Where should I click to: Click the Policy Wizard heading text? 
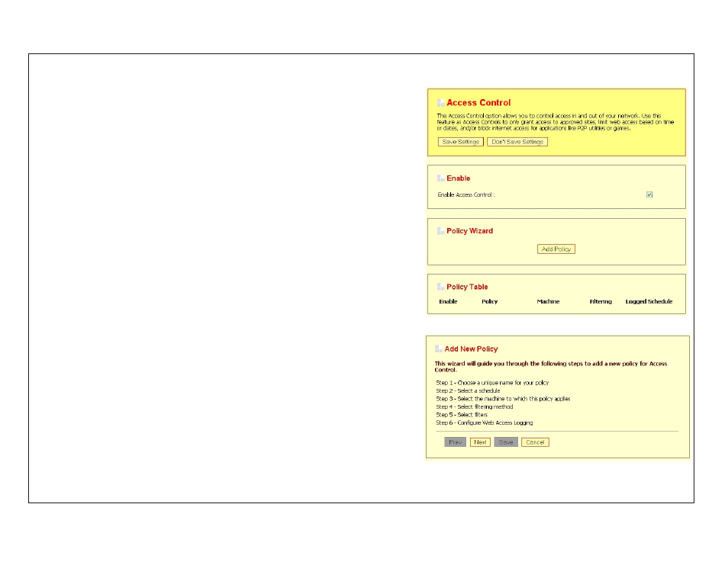click(469, 230)
